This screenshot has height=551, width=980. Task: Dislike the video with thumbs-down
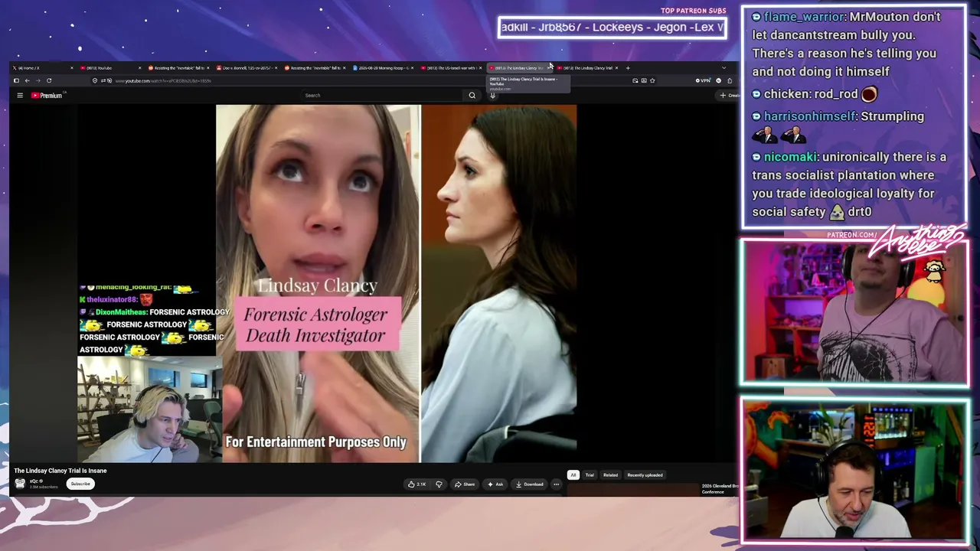click(x=439, y=484)
